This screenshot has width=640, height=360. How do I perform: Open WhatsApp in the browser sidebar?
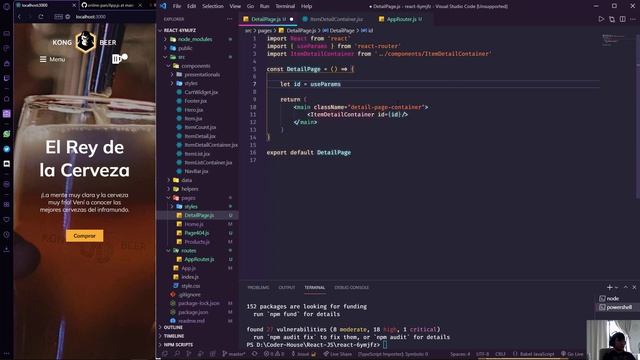(7, 134)
